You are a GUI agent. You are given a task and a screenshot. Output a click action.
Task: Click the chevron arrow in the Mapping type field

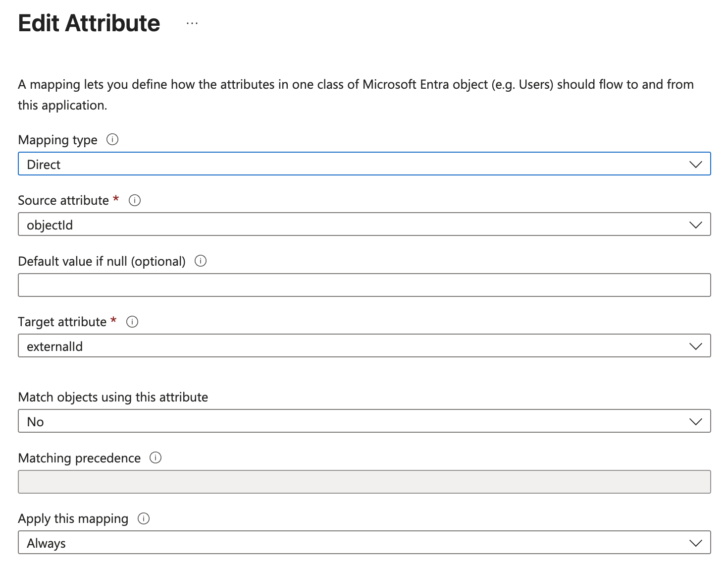tap(695, 164)
